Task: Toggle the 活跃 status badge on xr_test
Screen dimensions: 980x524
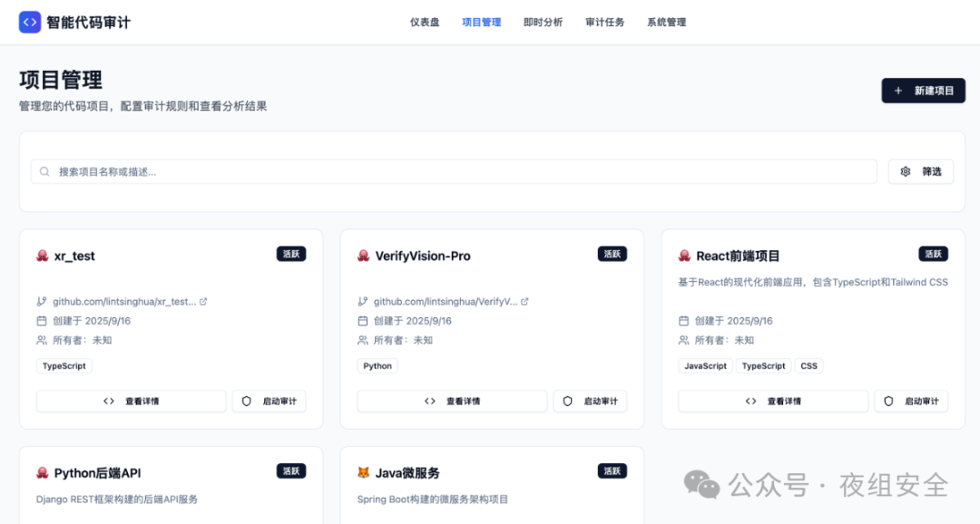Action: click(x=290, y=254)
